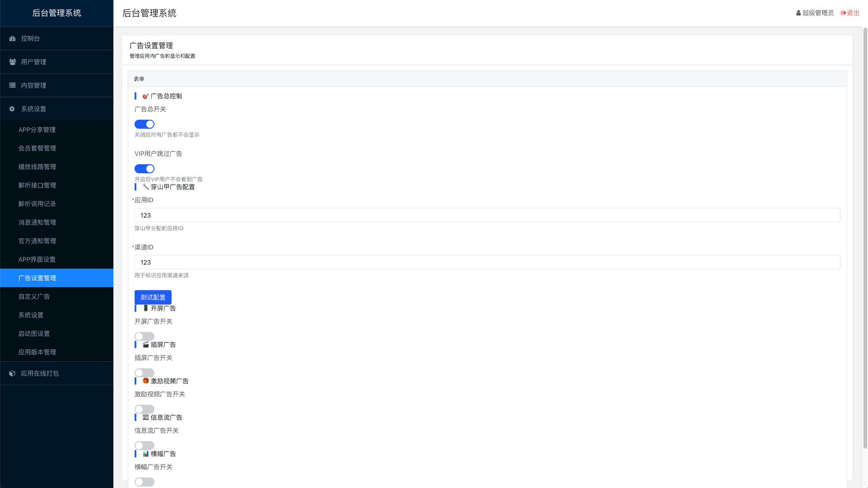
Task: Enable the 开屏广告开关 toggle
Action: [x=144, y=336]
